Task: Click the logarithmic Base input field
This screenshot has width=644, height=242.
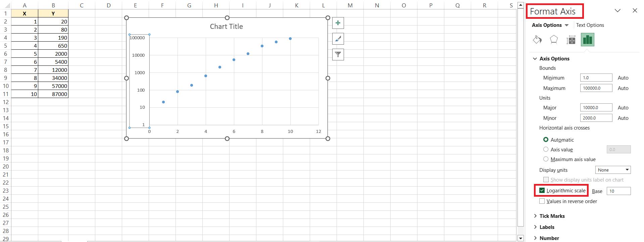Action: pyautogui.click(x=618, y=191)
